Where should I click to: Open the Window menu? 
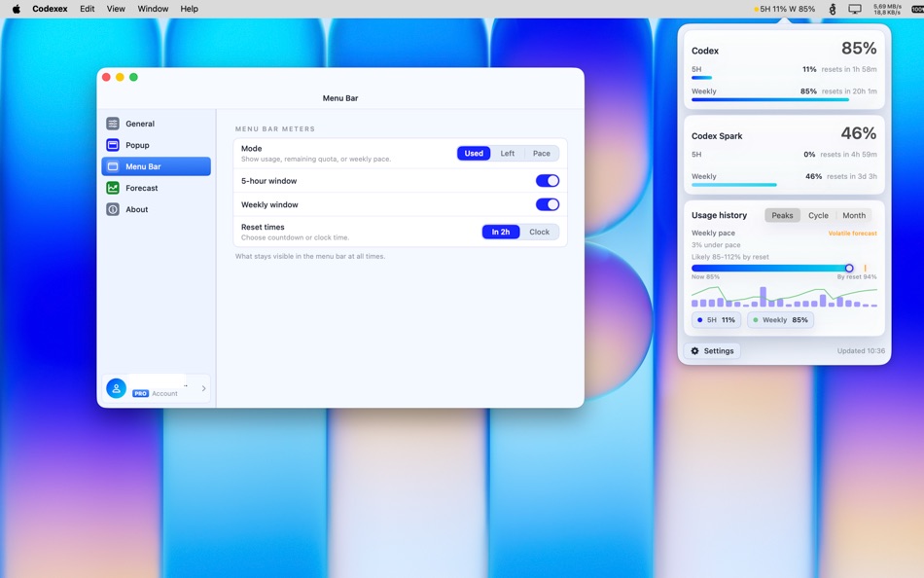point(153,9)
